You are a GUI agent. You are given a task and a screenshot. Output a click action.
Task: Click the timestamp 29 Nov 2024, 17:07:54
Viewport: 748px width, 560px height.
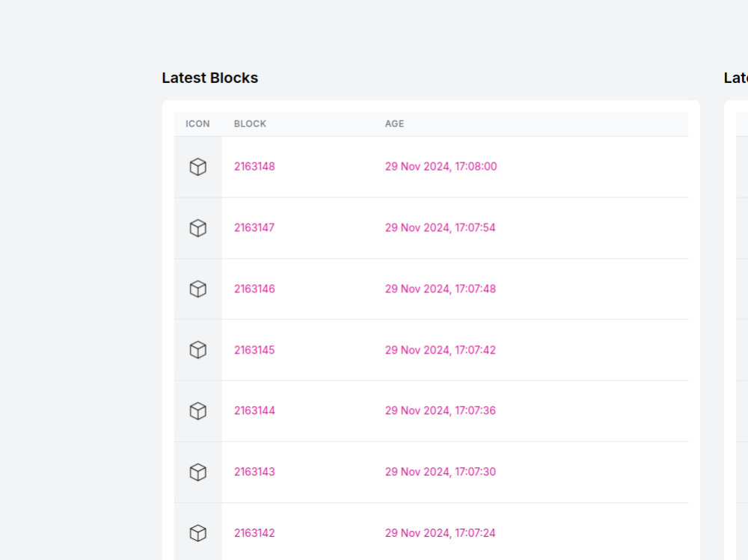441,227
